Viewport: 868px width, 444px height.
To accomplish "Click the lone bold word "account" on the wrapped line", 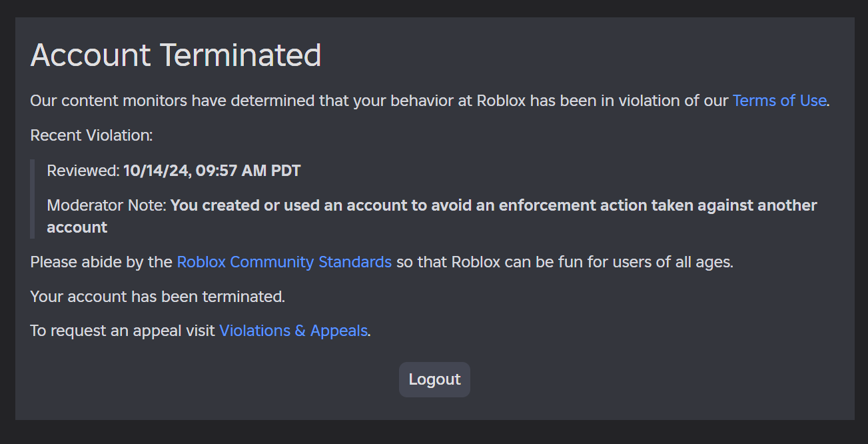I will coord(77,227).
